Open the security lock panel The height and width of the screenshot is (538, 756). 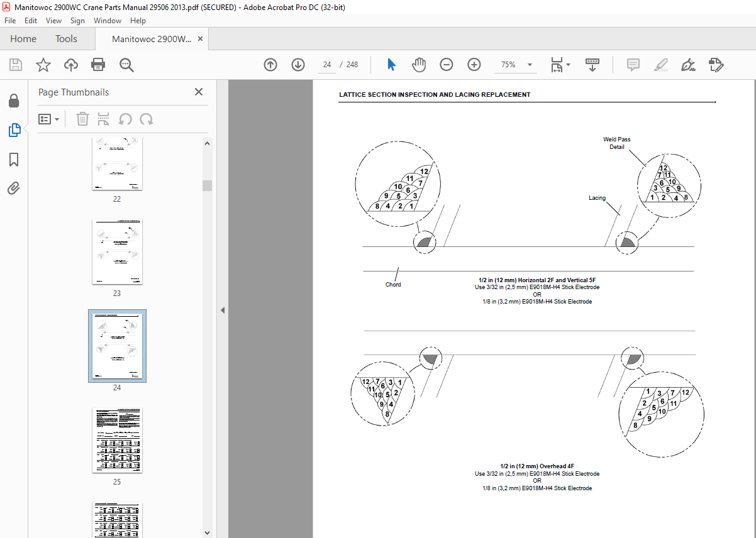coord(14,101)
